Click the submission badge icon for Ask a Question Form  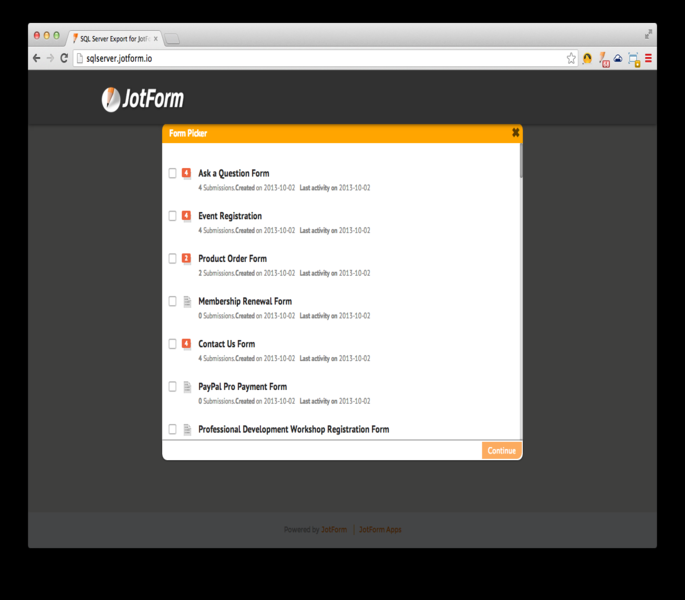(186, 173)
